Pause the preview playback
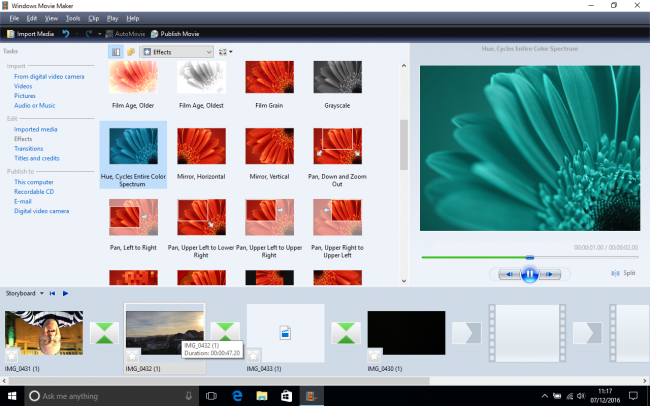This screenshot has width=650, height=406. pyautogui.click(x=529, y=274)
